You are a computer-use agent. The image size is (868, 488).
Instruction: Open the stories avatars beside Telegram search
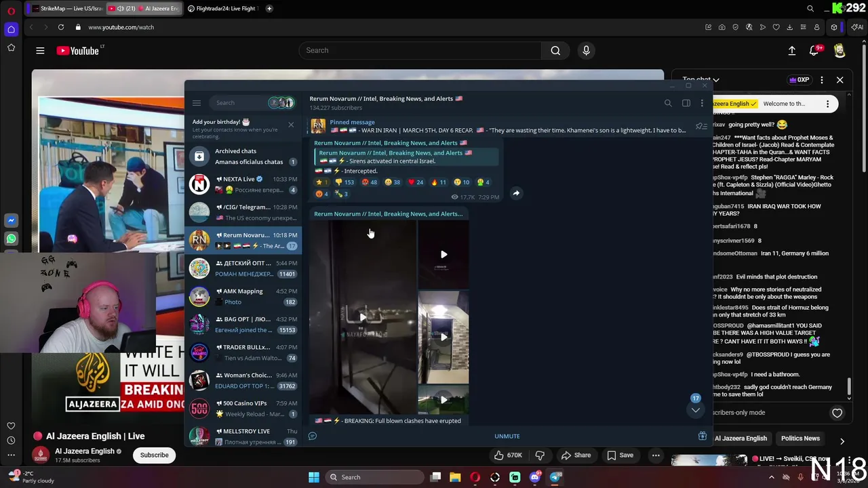tap(281, 103)
